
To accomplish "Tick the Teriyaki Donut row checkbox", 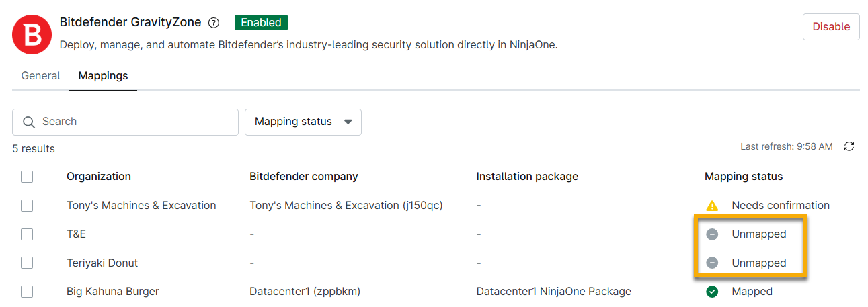I will (27, 263).
